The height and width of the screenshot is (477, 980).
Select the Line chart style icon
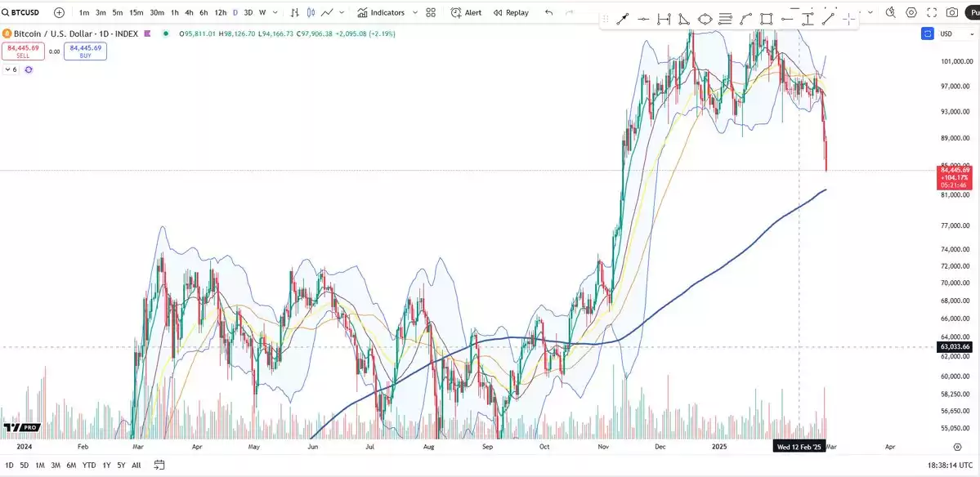tap(327, 12)
